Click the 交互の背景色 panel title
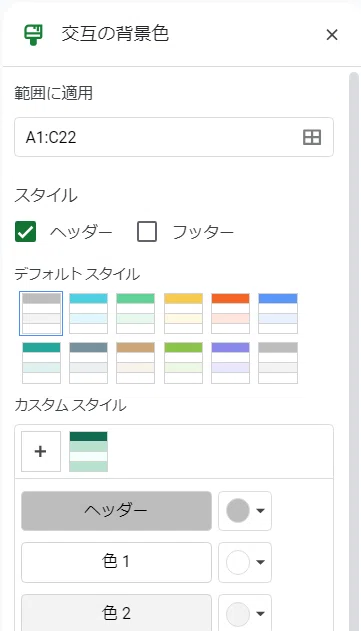The image size is (361, 631). click(115, 34)
